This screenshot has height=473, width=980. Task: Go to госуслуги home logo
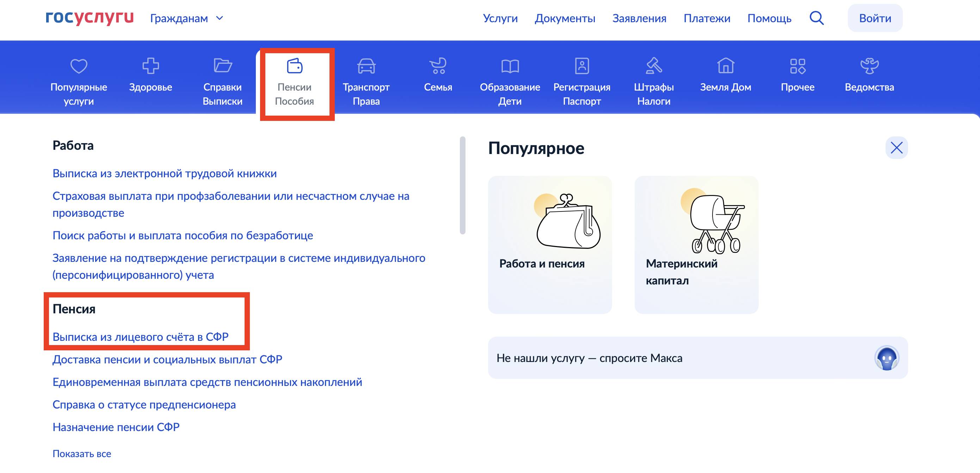[90, 18]
